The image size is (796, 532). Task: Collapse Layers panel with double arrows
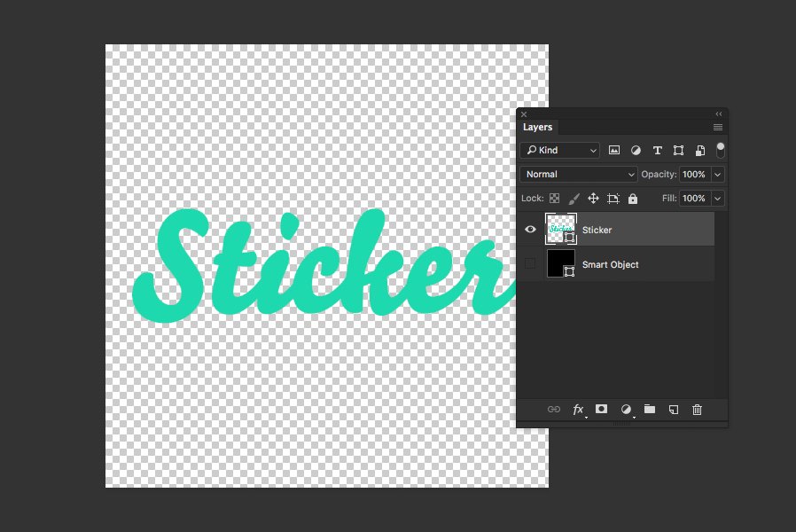719,114
